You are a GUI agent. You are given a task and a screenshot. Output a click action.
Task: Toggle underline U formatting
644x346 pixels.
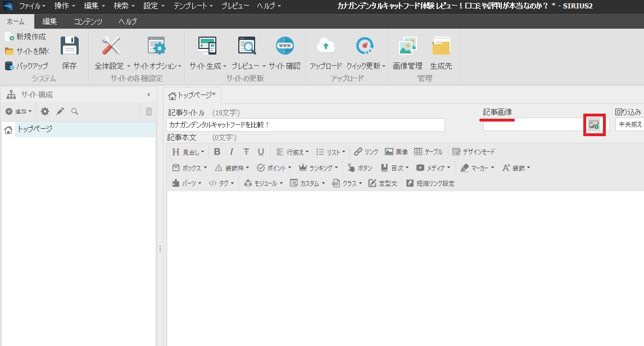pos(261,152)
